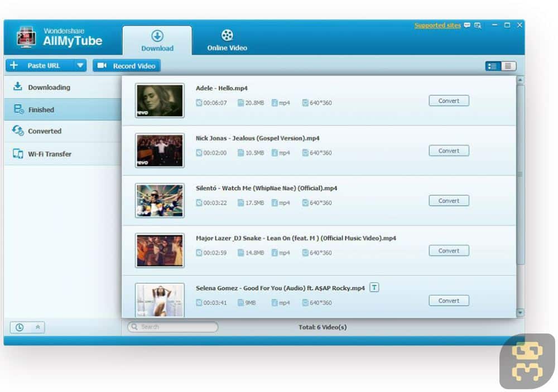Click the file size "17.5MB"
Viewport: 558px width, 392px height.
pyautogui.click(x=254, y=203)
